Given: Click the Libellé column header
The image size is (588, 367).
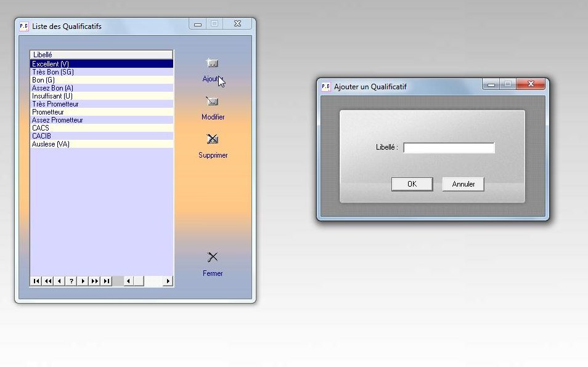Looking at the screenshot, I should click(x=102, y=55).
